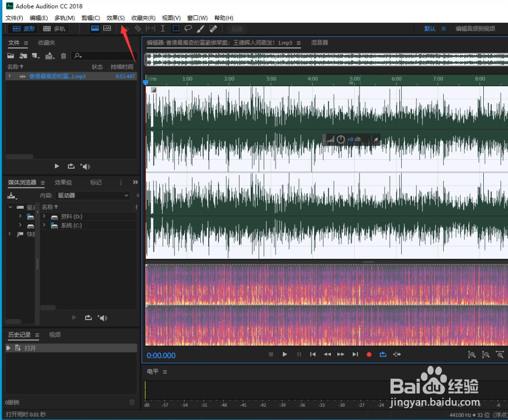508x420 pixels.
Task: Click the Import File icon in Files panel
Action: tap(23, 56)
